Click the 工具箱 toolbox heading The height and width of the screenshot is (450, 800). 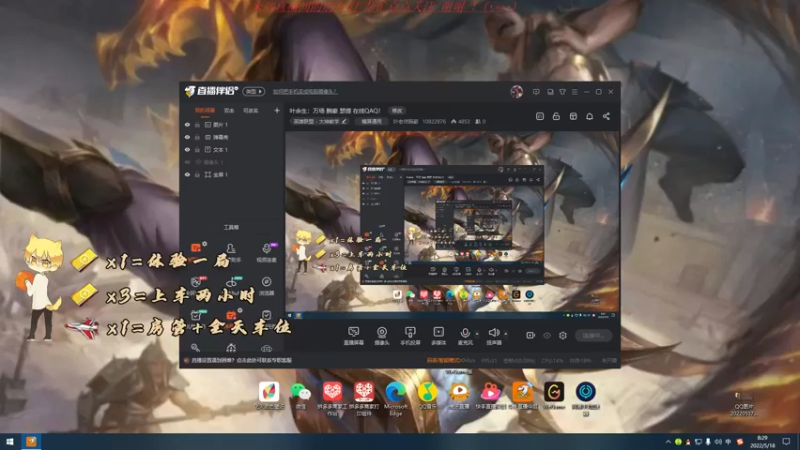point(231,227)
